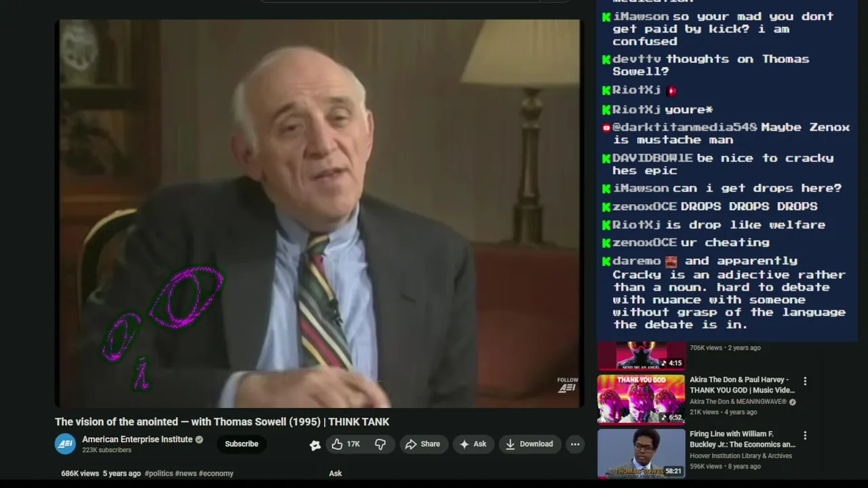Click the extension icon left of the like button

point(315,445)
